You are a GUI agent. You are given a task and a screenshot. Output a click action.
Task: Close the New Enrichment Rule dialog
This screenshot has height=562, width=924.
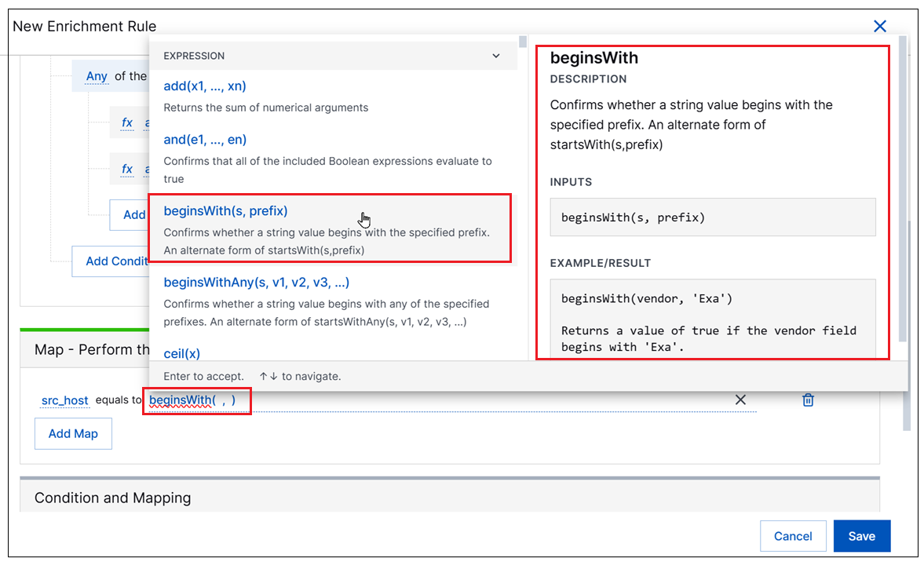point(879,27)
